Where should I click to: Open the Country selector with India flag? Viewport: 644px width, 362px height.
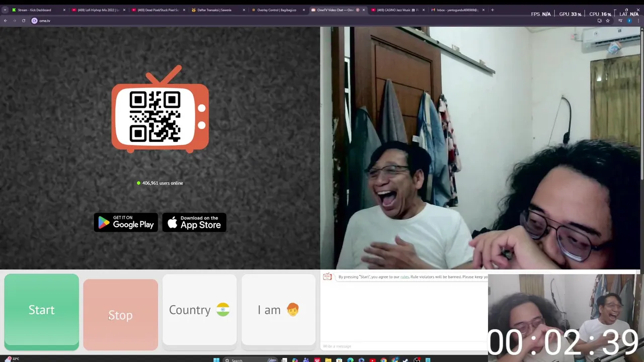coord(199,310)
